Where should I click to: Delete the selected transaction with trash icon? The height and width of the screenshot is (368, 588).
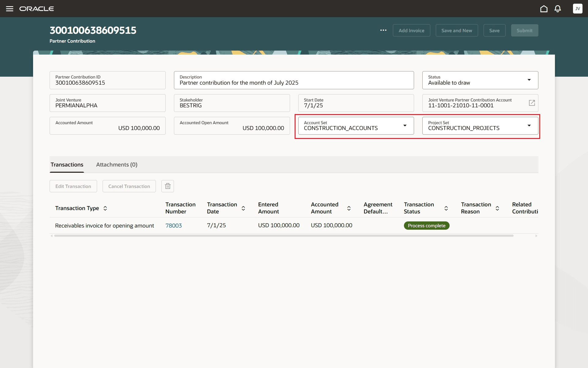pyautogui.click(x=168, y=186)
